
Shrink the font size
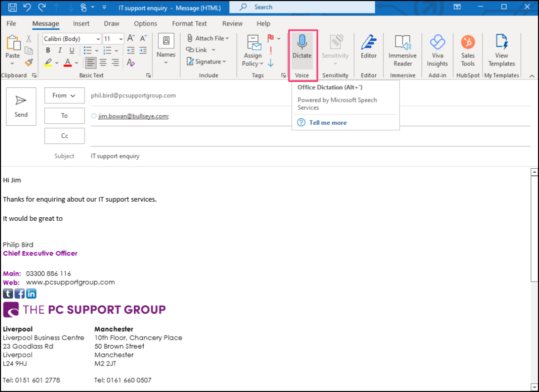click(143, 38)
